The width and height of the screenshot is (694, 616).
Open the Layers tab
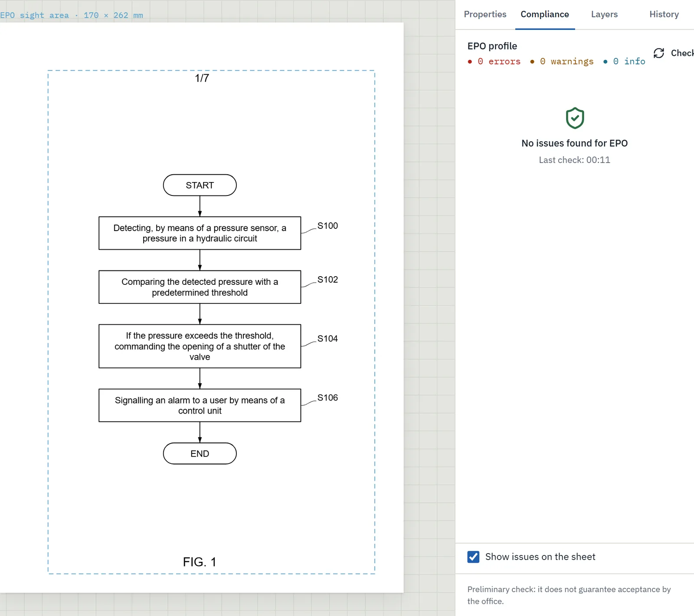[604, 14]
